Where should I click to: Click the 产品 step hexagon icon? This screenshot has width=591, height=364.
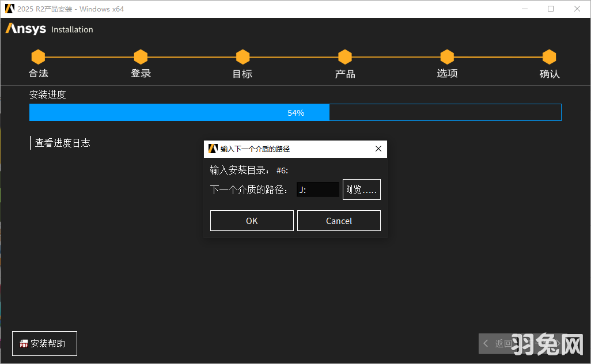click(x=344, y=56)
